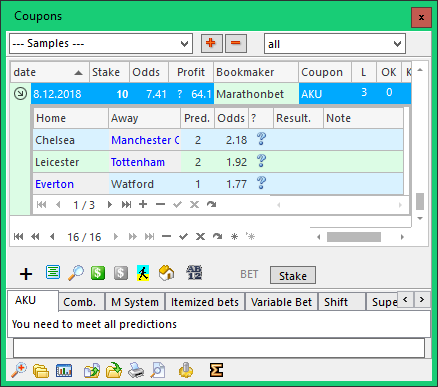Select the Chelsea home team cell
Viewport: 438px width, 387px height.
(x=71, y=140)
